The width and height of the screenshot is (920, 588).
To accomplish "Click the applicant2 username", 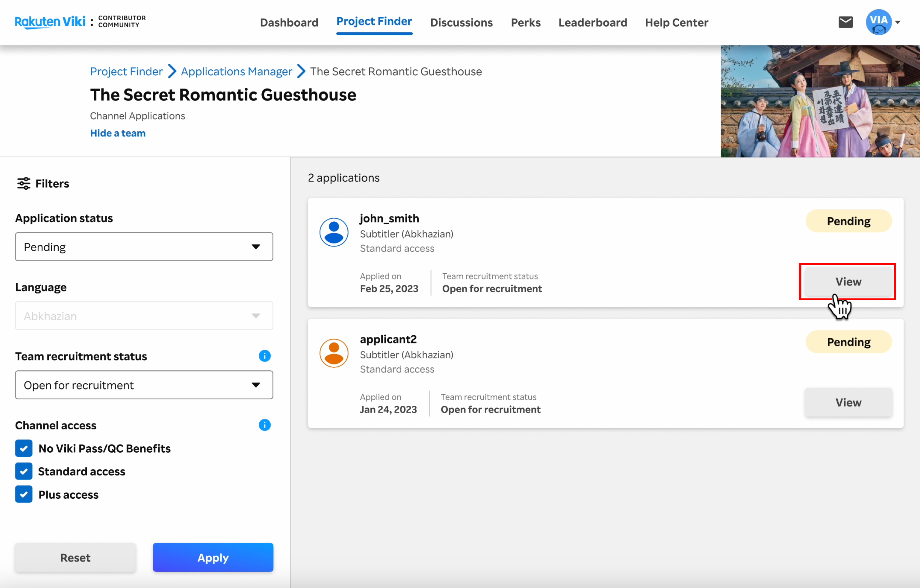I will coord(388,339).
